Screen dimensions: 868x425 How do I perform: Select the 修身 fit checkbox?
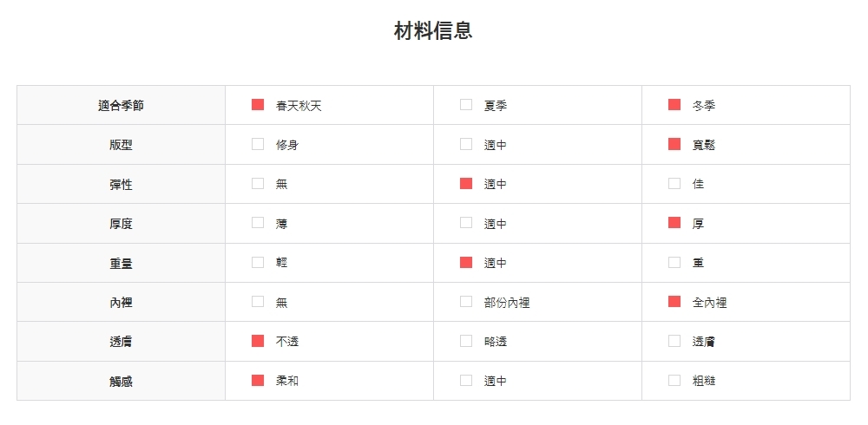(258, 144)
